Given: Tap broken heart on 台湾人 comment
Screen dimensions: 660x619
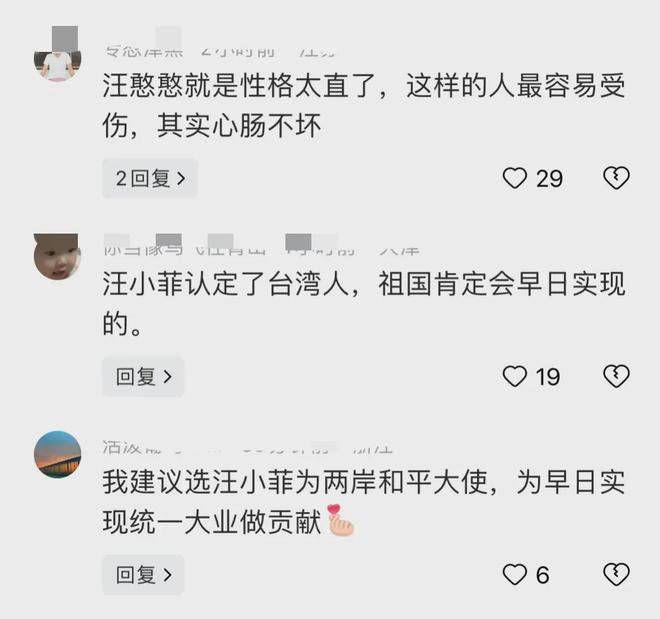Looking at the screenshot, I should click(x=616, y=376).
